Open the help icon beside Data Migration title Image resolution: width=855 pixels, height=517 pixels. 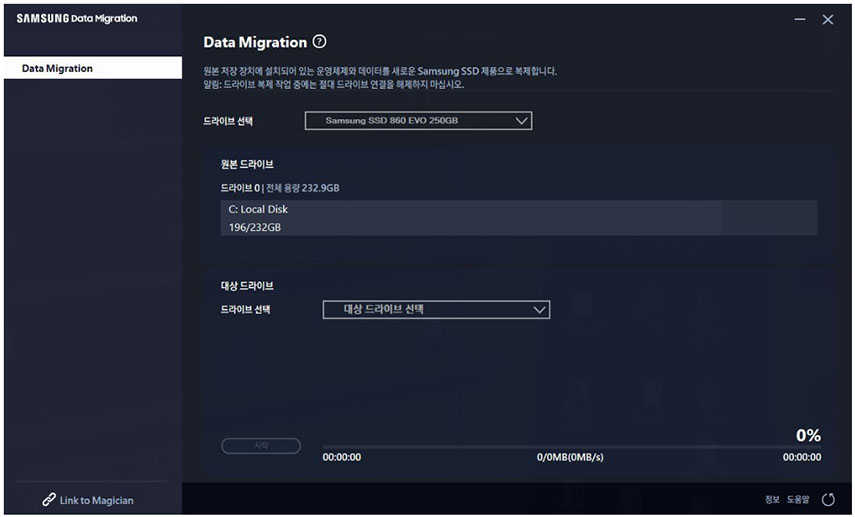coord(320,42)
